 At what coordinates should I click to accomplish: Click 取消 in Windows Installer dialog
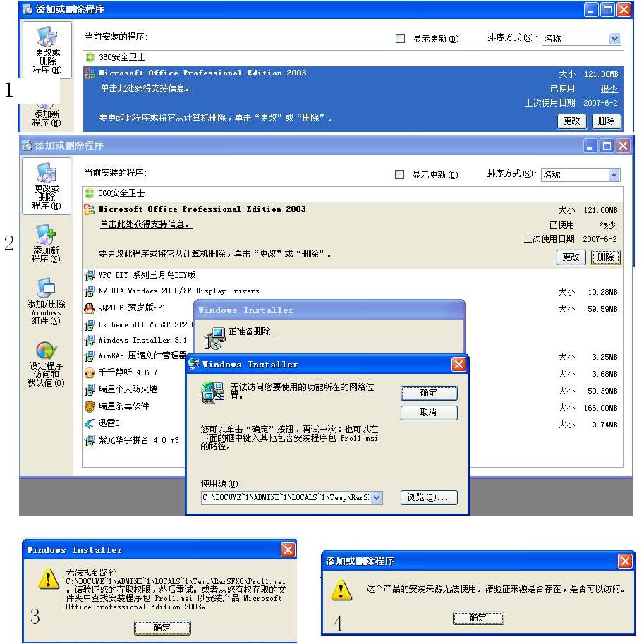[429, 413]
